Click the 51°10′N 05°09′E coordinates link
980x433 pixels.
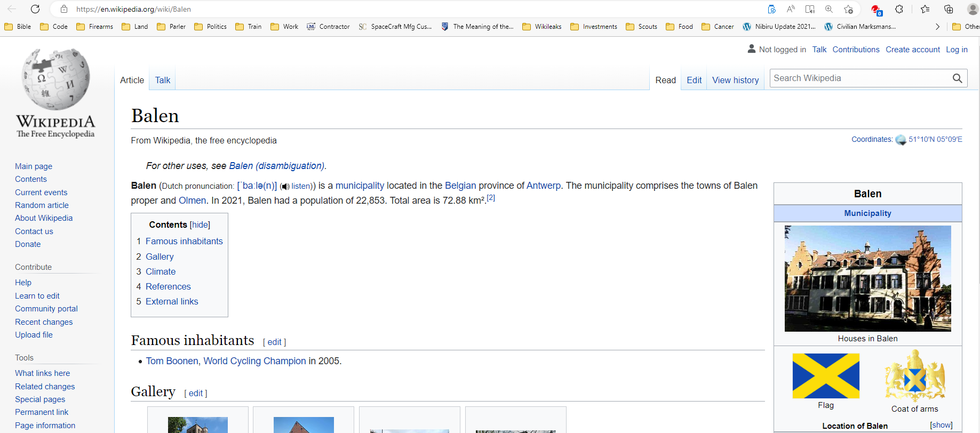click(x=935, y=139)
